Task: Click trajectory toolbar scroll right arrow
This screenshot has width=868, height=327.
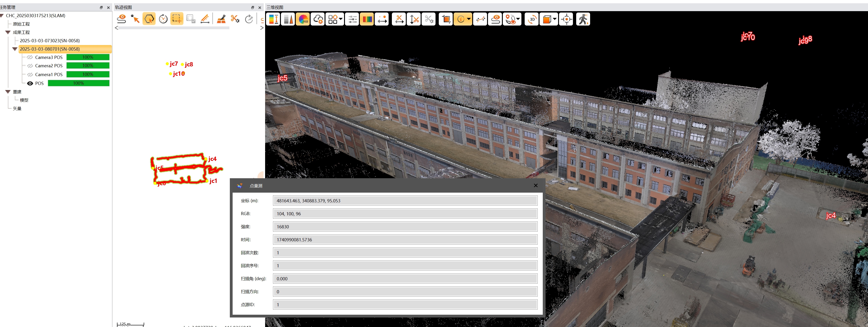Action: click(x=262, y=28)
